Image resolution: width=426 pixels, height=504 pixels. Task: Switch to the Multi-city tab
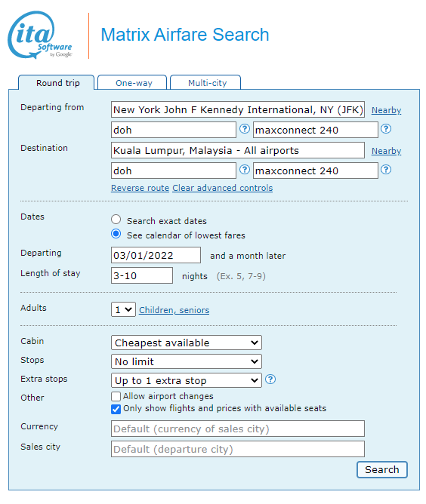click(205, 82)
